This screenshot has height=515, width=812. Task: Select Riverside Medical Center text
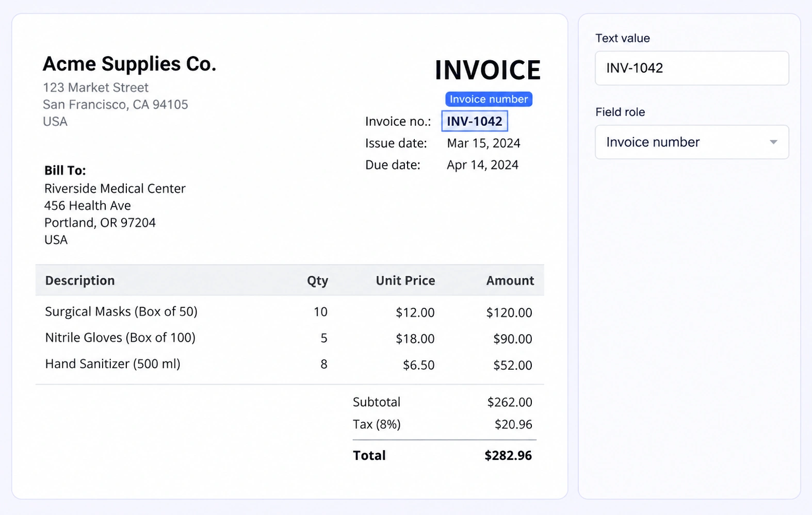pyautogui.click(x=115, y=189)
